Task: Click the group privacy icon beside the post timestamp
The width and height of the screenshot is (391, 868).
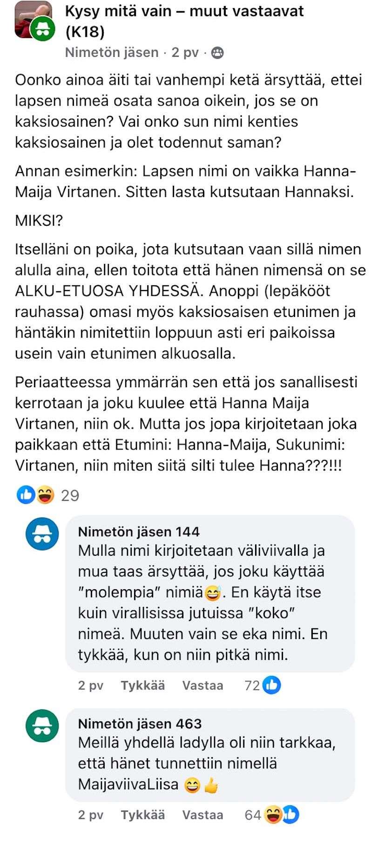Action: click(x=217, y=53)
